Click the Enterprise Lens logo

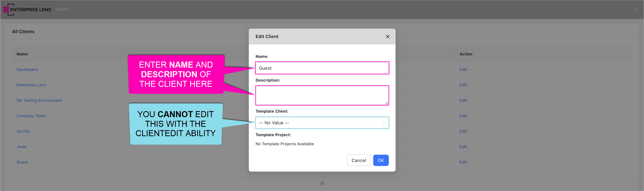[27, 10]
